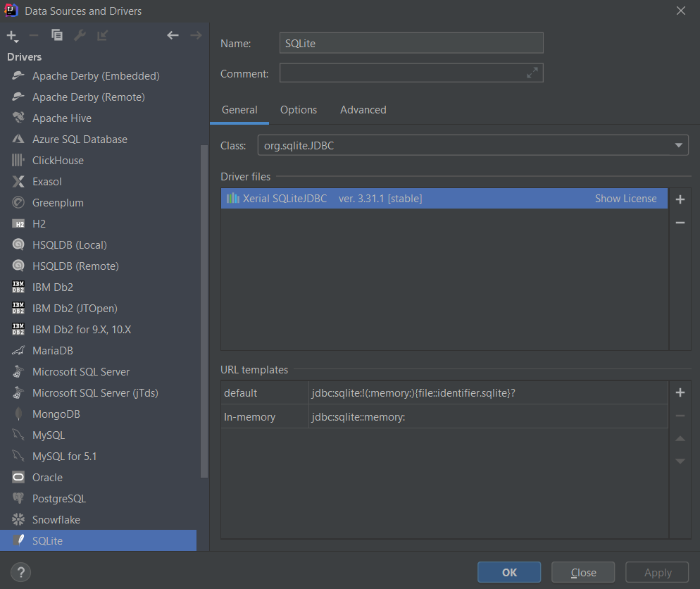
Task: Add a URL template with plus icon
Action: [680, 392]
